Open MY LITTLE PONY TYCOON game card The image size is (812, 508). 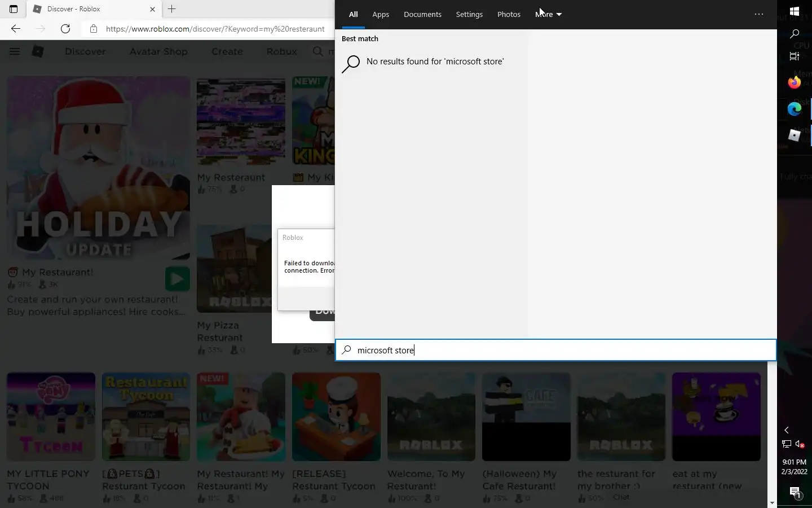[x=51, y=437]
